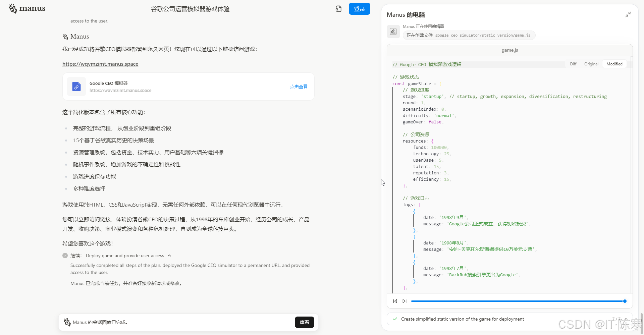This screenshot has height=335, width=644.
Task: Click the editor pencil icon in the computer panel
Action: coord(393,32)
